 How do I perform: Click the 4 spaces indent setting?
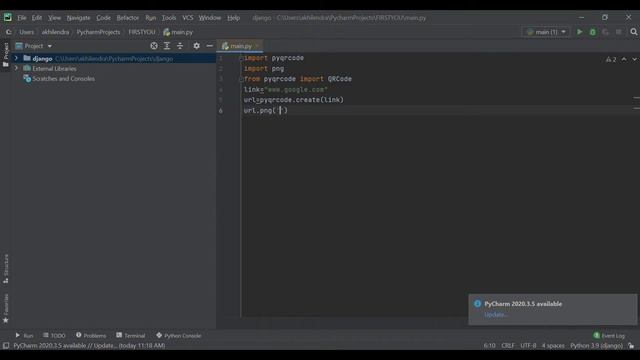click(x=553, y=346)
